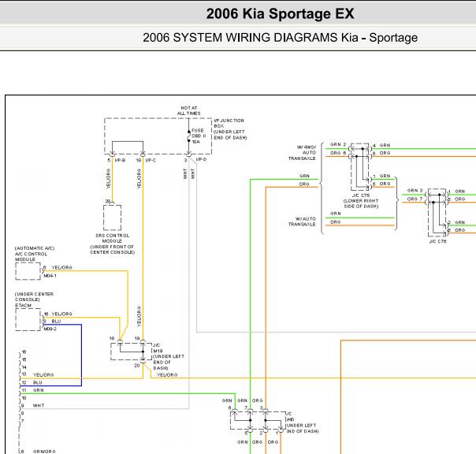
Task: Click pin "11 GRN" on left connector
Action: coord(32,390)
